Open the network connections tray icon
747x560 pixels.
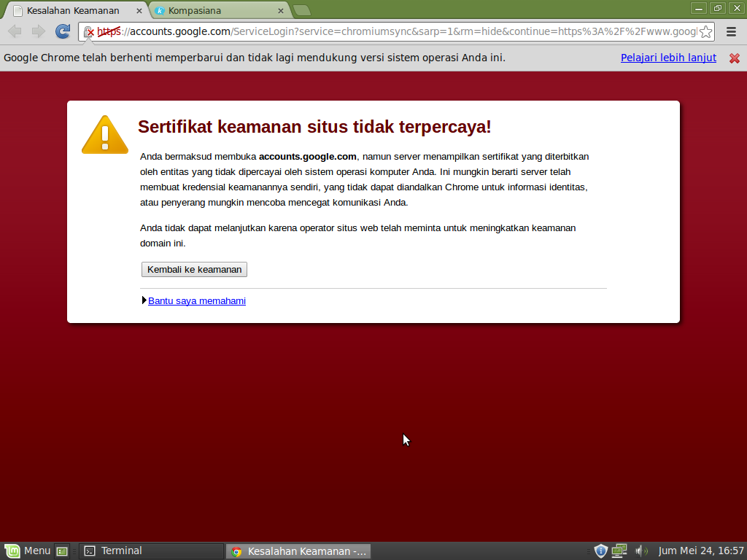tap(619, 551)
